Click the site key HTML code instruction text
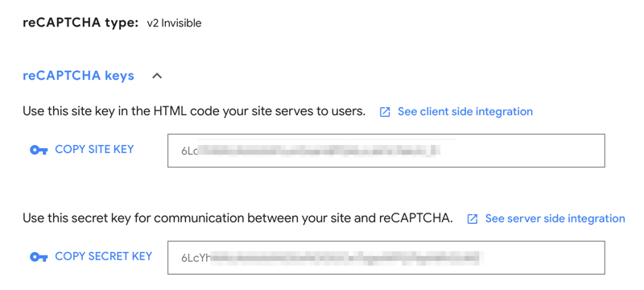The height and width of the screenshot is (290, 644). pos(194,111)
